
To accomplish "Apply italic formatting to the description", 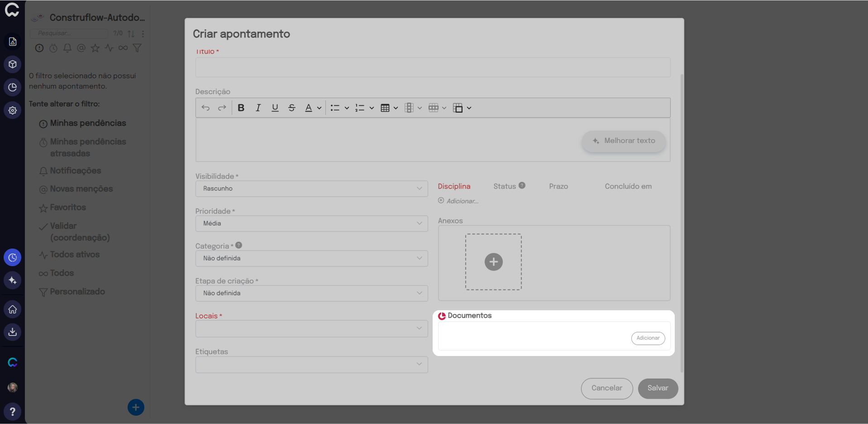I will 258,108.
